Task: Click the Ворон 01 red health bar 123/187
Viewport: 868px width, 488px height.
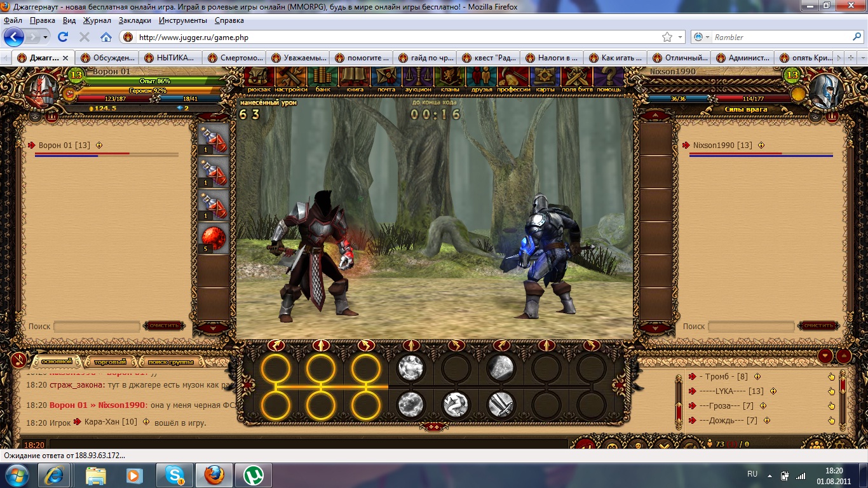Action: (x=114, y=98)
